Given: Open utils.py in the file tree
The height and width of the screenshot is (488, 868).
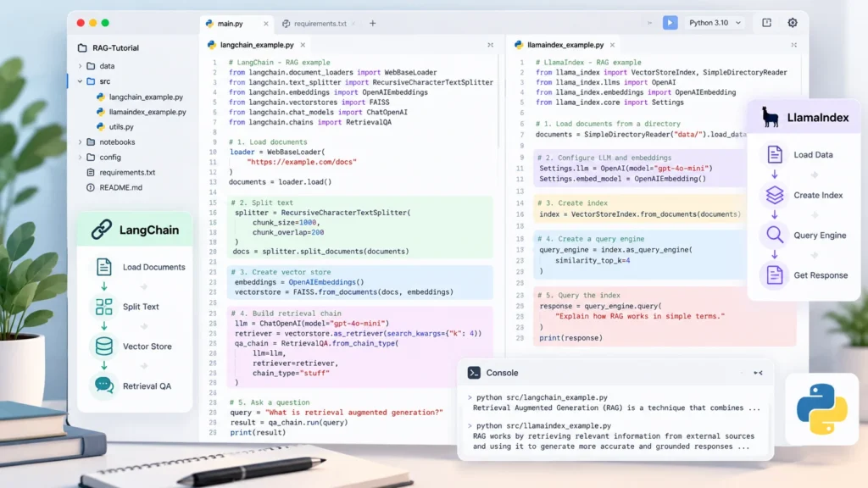Looking at the screenshot, I should (x=121, y=127).
